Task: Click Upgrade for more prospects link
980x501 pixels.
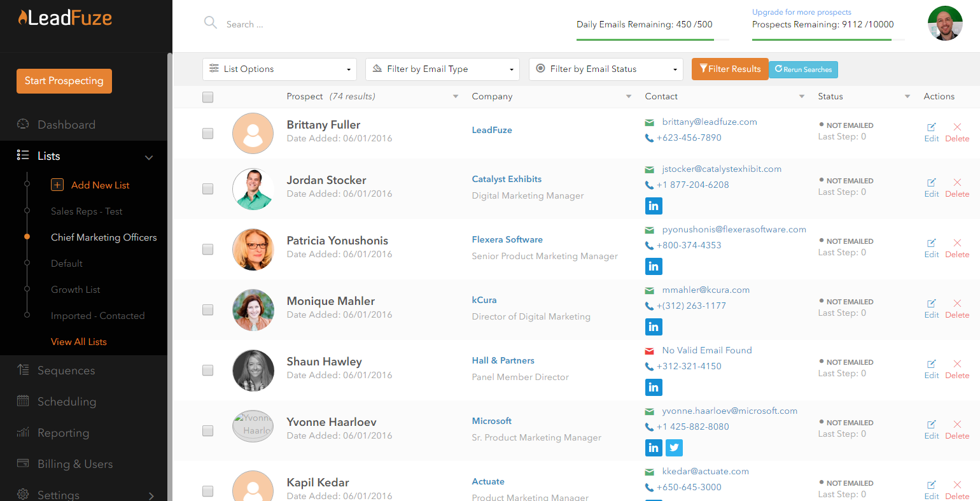Action: (802, 12)
